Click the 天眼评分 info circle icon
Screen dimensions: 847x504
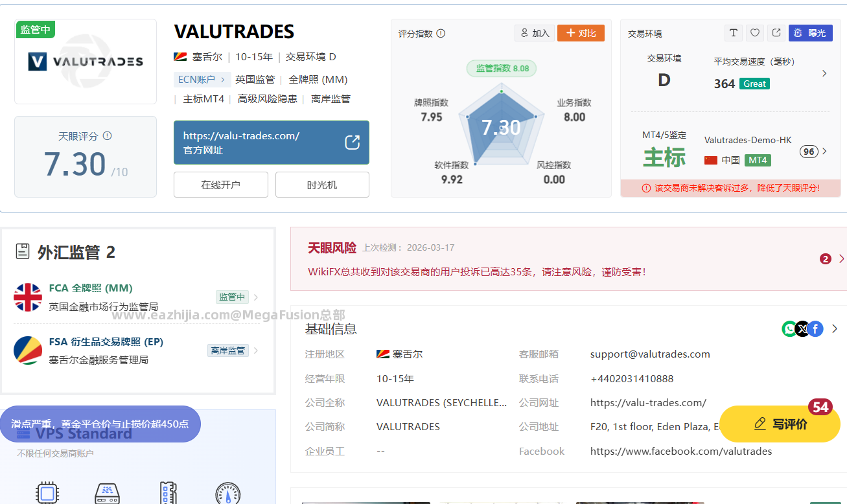click(108, 136)
